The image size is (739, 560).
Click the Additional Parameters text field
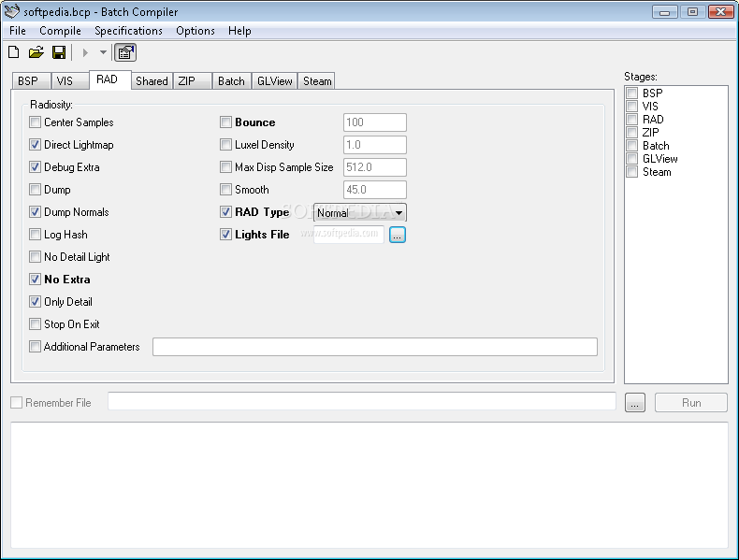375,347
